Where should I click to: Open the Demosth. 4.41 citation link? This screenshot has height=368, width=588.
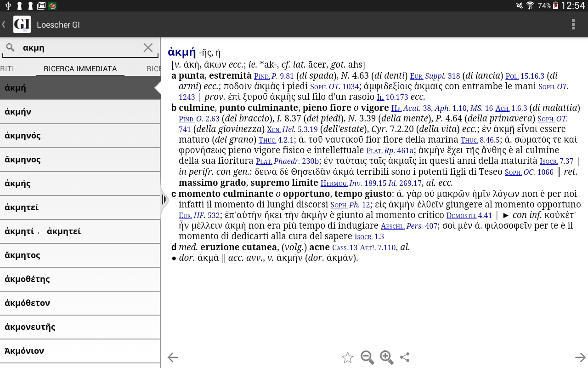[469, 215]
